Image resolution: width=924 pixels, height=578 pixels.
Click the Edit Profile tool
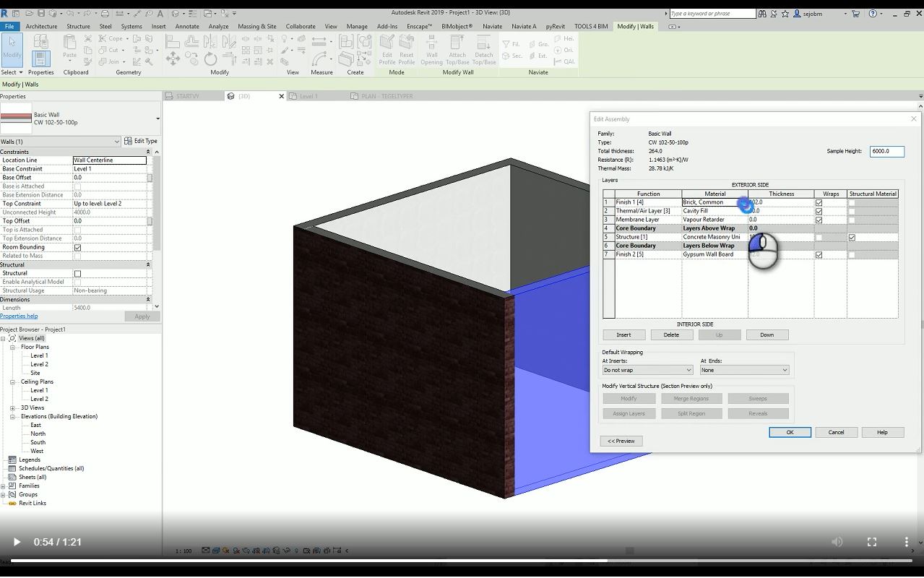pyautogui.click(x=387, y=49)
